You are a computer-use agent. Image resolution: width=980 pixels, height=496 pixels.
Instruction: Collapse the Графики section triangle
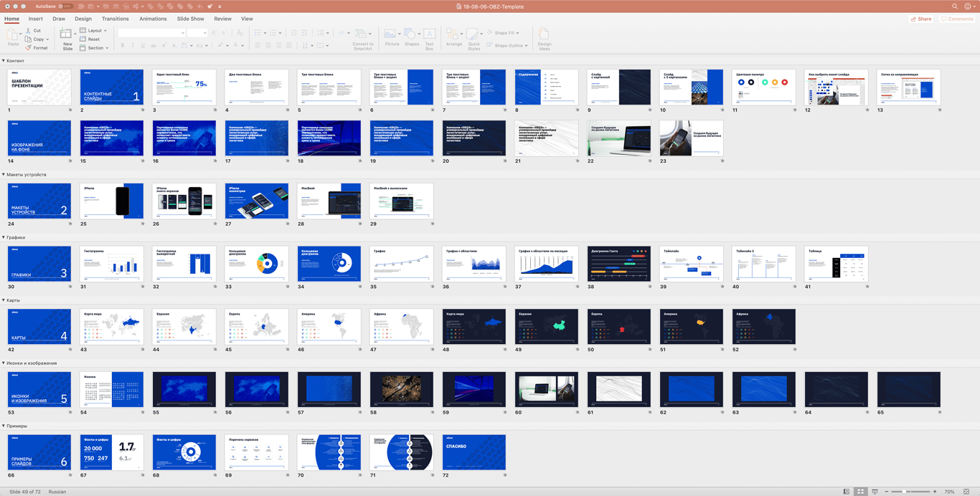click(x=4, y=237)
